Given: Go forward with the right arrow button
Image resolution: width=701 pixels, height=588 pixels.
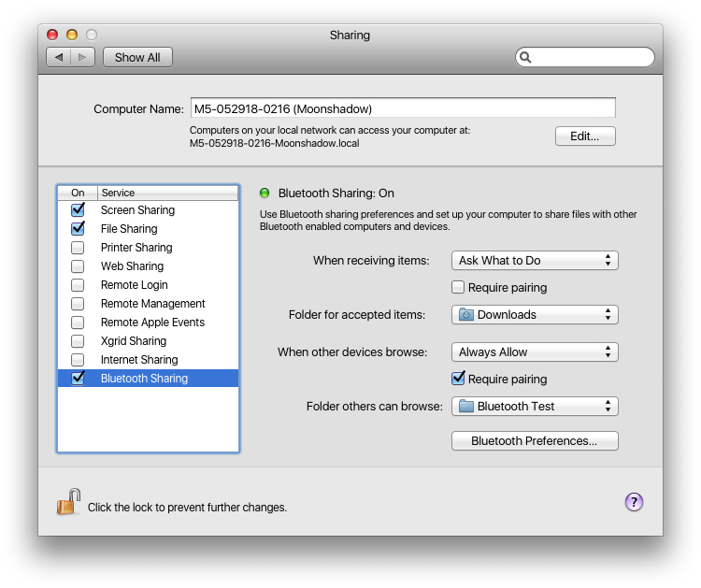Looking at the screenshot, I should click(83, 57).
